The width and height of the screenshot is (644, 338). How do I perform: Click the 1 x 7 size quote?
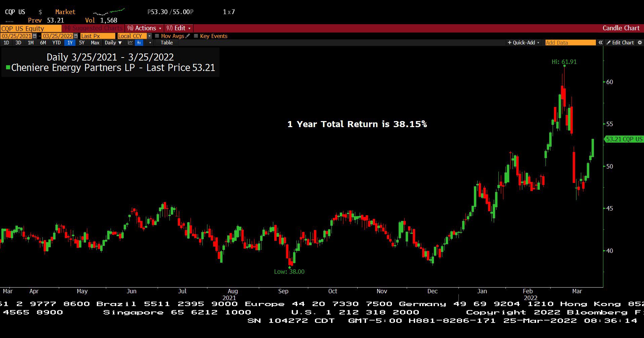click(229, 12)
